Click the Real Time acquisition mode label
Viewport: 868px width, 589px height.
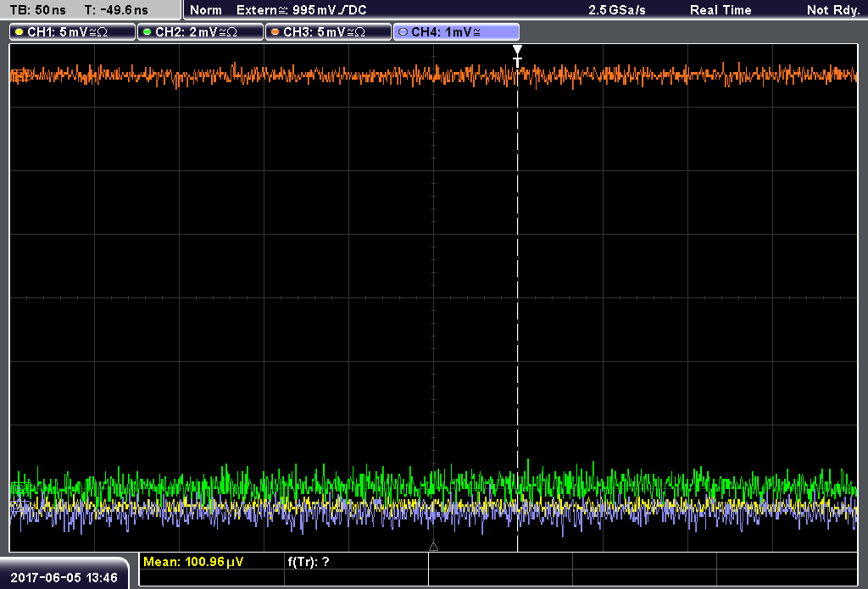pos(721,10)
